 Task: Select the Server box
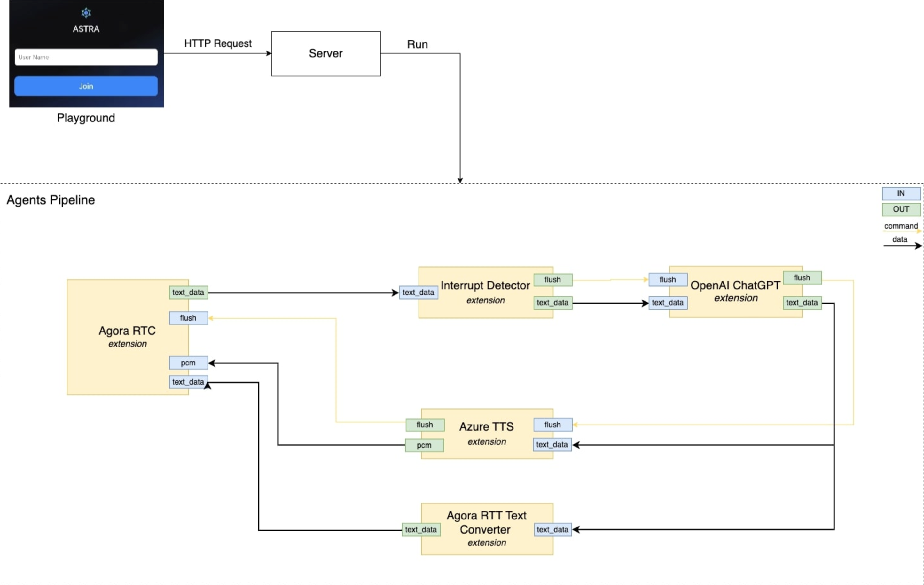point(326,54)
